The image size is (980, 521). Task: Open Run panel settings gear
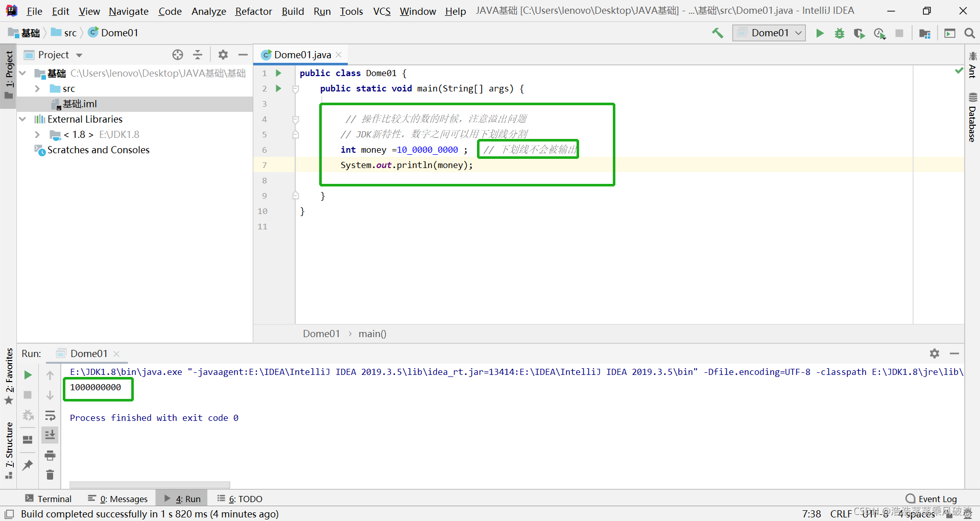click(935, 353)
